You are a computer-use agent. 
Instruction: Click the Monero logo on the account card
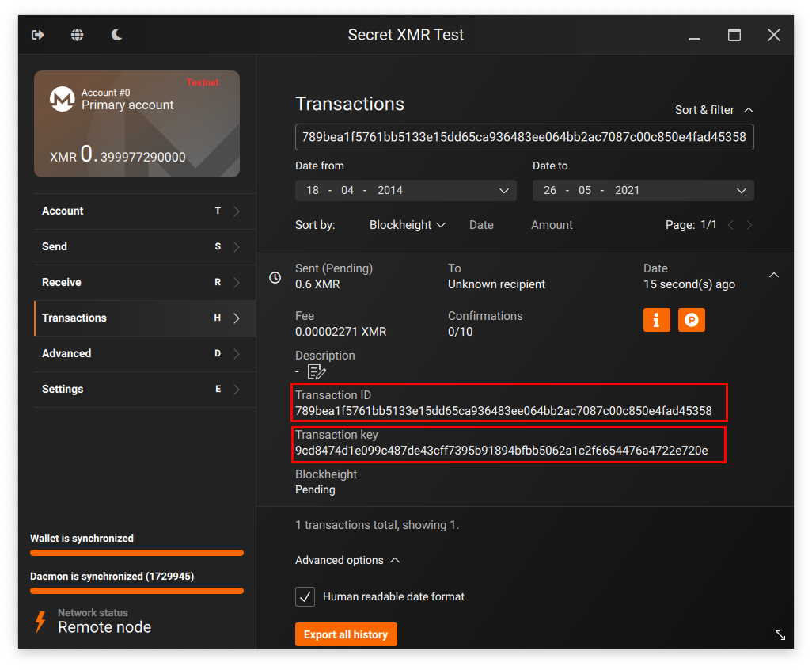(x=63, y=100)
